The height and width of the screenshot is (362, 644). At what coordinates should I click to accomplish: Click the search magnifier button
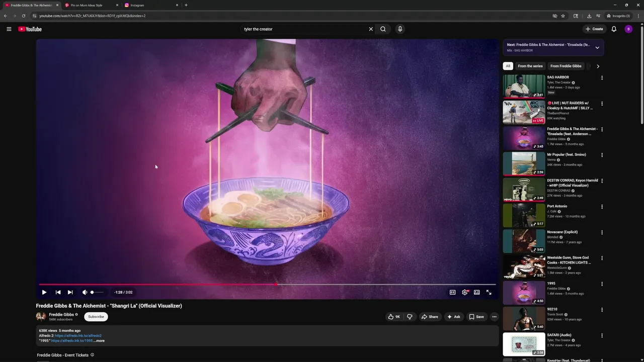383,29
